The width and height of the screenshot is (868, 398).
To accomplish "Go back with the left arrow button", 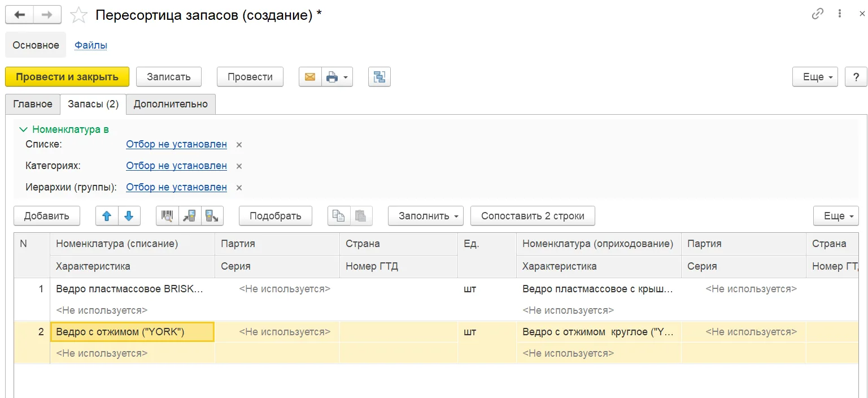I will (x=19, y=15).
